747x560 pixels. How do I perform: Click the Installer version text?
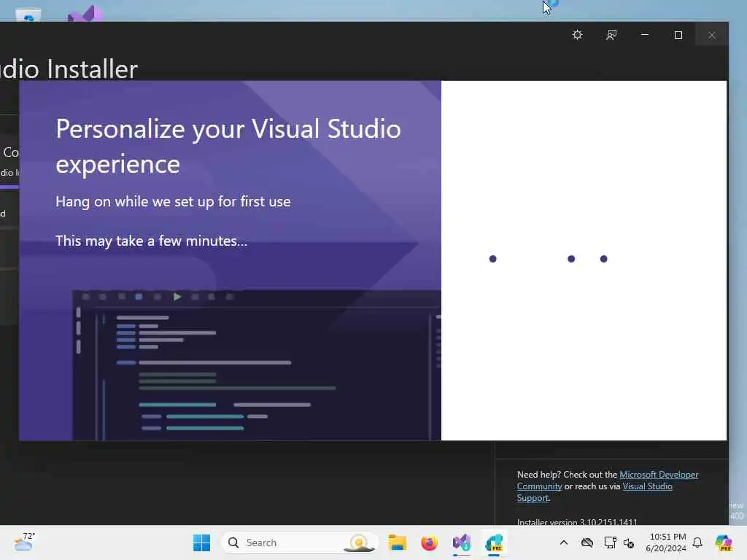(x=577, y=522)
